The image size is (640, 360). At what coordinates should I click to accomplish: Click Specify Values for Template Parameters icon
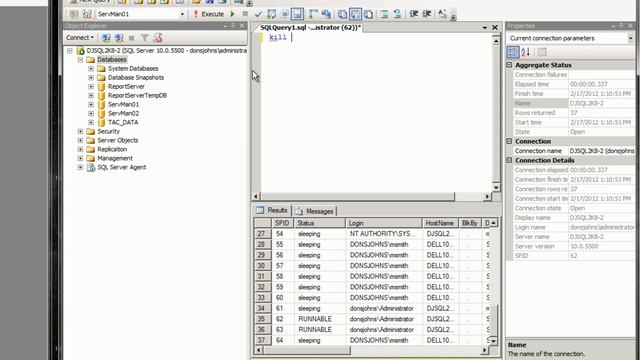pyautogui.click(x=442, y=14)
